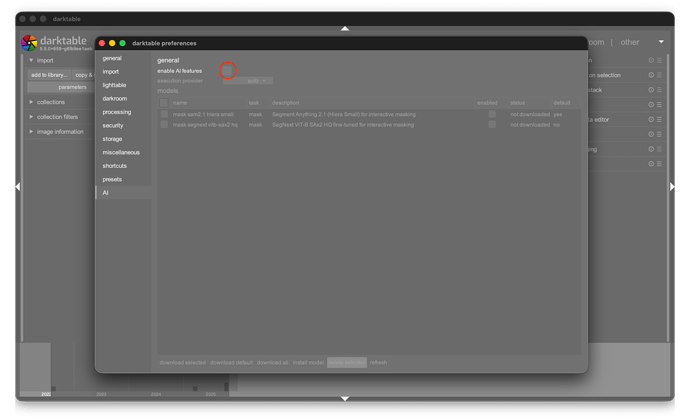690x419 pixels.
Task: Sort models by the name column header
Action: [x=180, y=103]
